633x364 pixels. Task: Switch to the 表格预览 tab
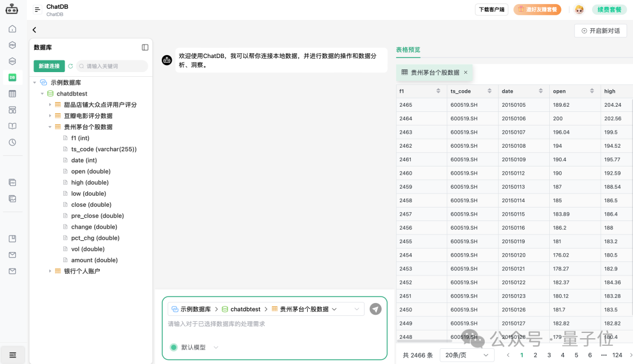pyautogui.click(x=407, y=50)
